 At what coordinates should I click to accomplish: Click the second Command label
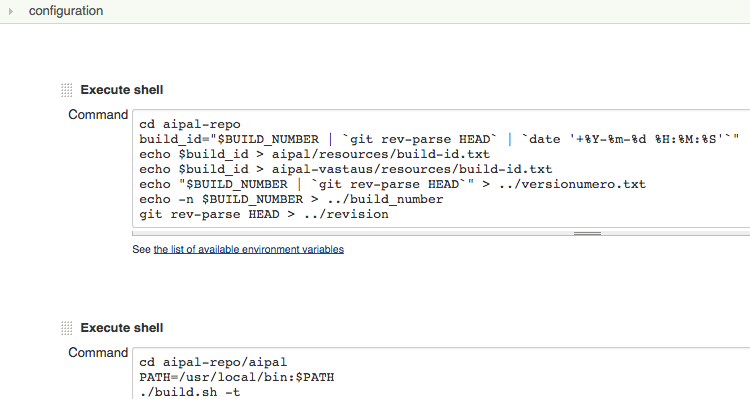tap(98, 353)
